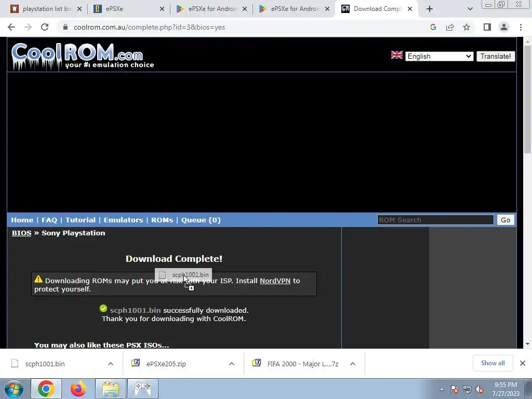
Task: Click the muted volume tray icon
Action: click(x=480, y=389)
